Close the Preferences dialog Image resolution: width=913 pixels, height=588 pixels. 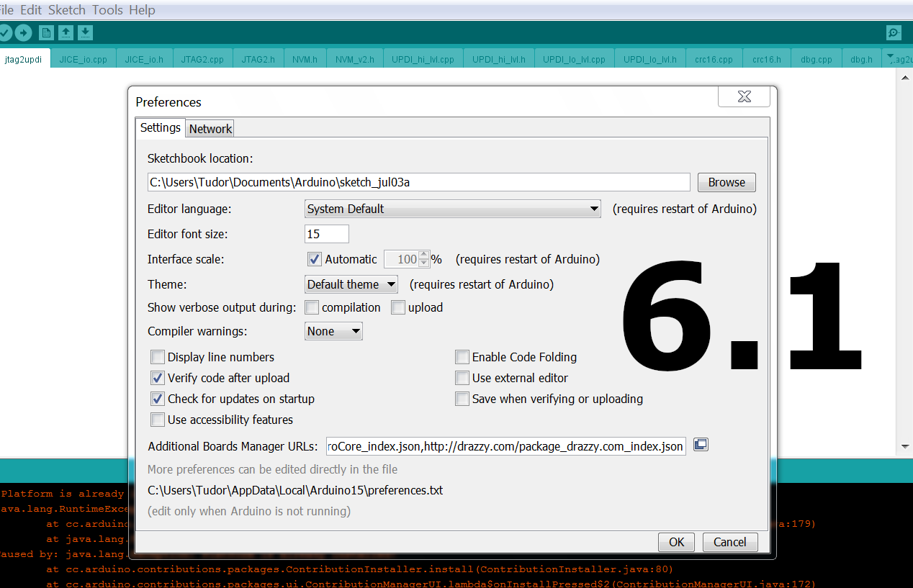click(744, 96)
